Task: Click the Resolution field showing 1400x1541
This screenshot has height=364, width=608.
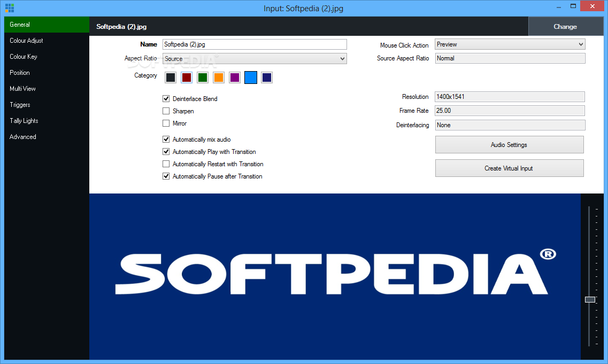Action: (510, 97)
